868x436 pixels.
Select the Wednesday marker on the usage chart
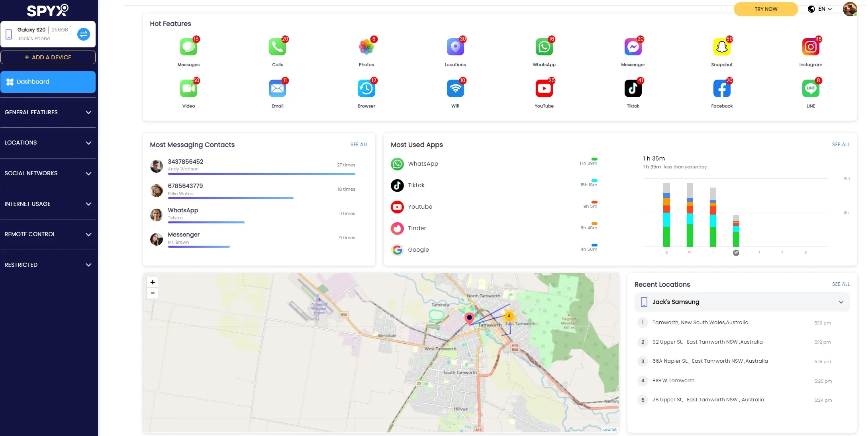pos(736,252)
